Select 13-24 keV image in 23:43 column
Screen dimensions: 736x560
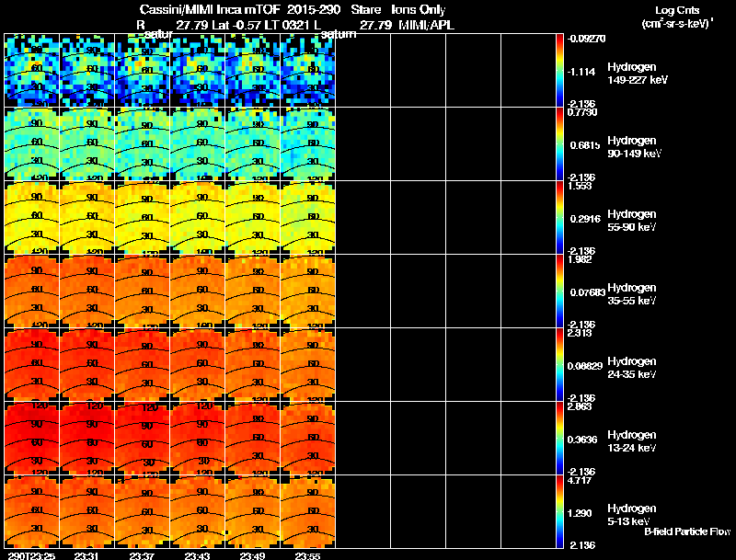tap(197, 439)
